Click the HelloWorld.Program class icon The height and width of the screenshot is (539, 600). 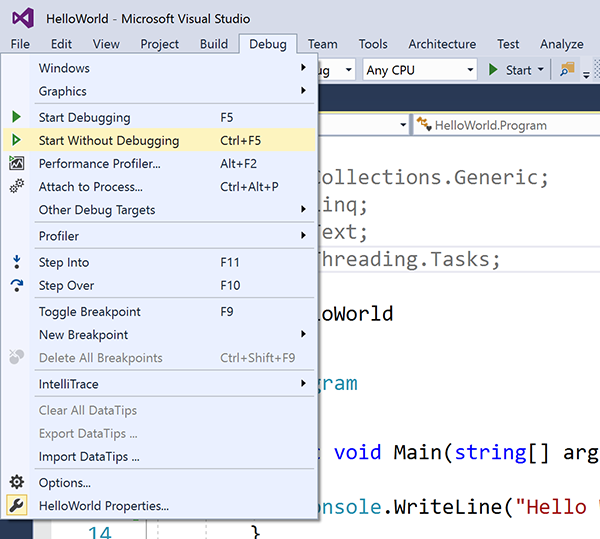click(424, 124)
